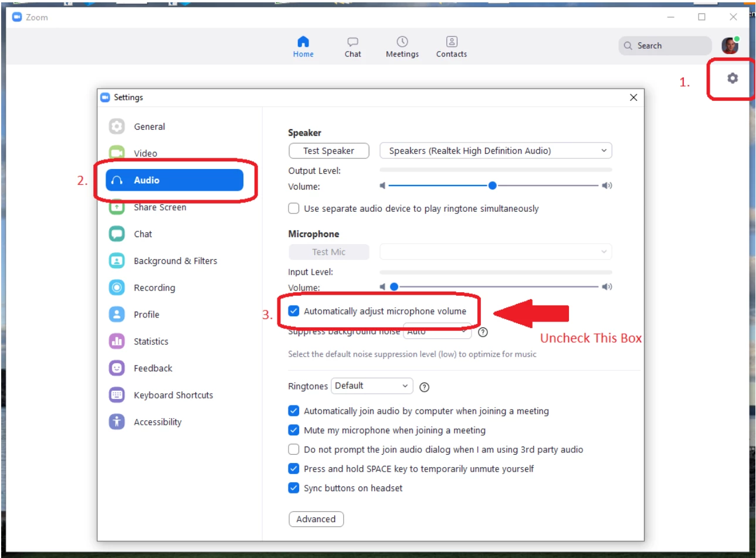The width and height of the screenshot is (756, 558).
Task: Go to the Meetings tab
Action: pos(402,46)
